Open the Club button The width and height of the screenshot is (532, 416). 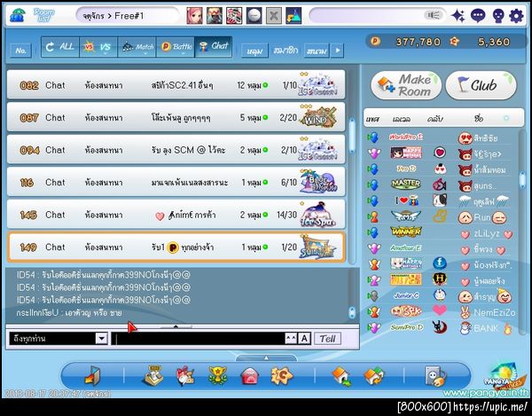pyautogui.click(x=481, y=85)
